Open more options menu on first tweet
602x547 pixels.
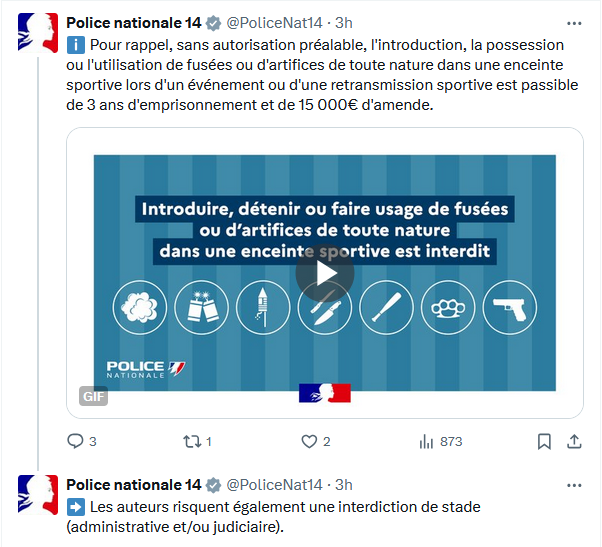(x=574, y=22)
